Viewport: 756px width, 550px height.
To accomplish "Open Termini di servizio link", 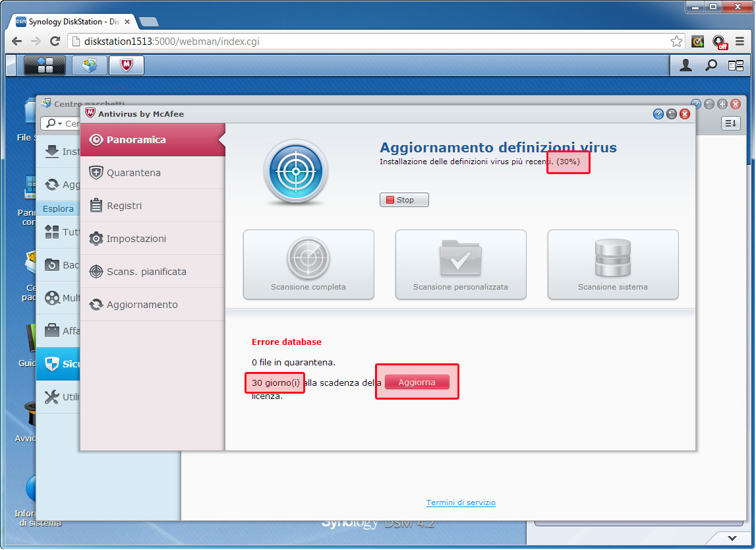I will 461,503.
